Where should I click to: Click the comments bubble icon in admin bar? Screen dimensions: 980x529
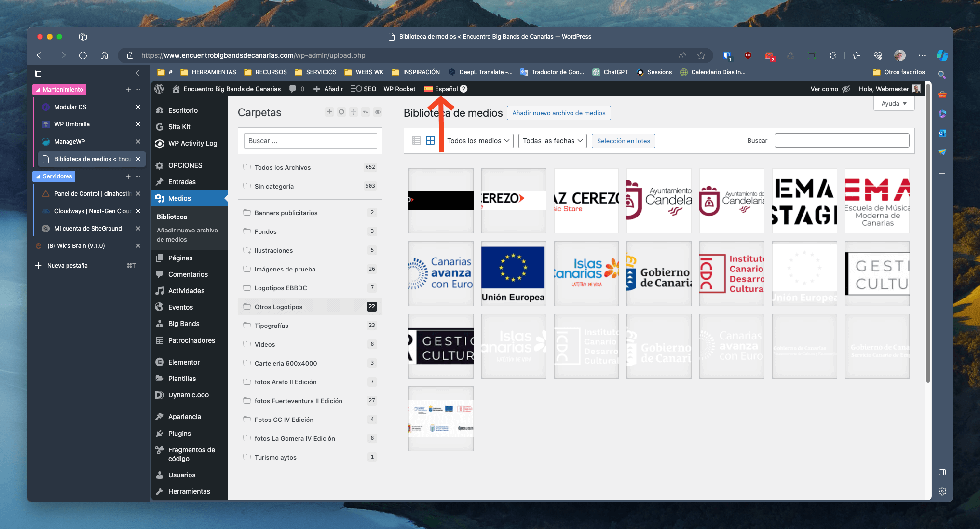(292, 89)
